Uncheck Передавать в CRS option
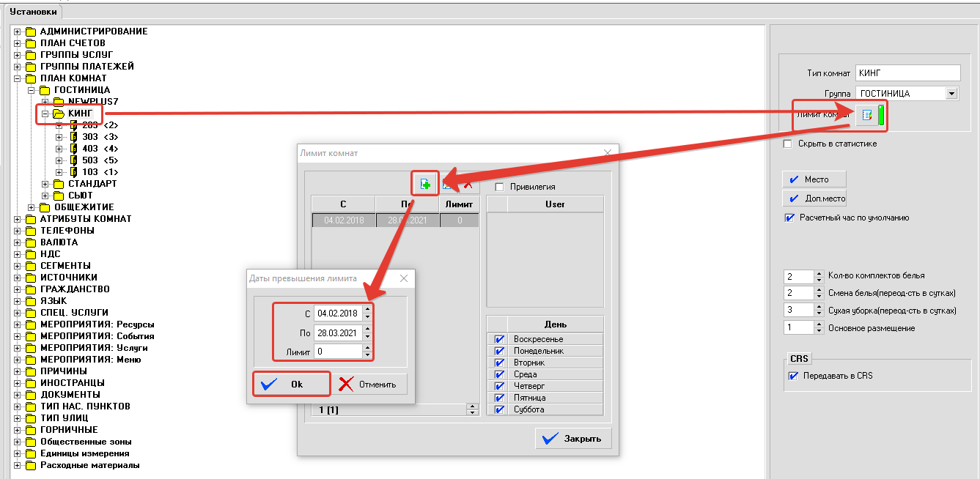 tap(792, 376)
